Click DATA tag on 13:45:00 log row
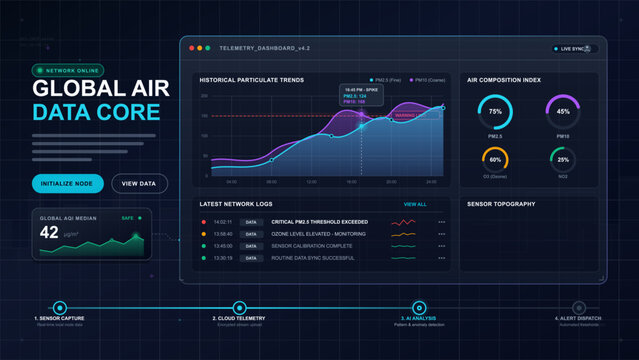The image size is (639, 360). (x=251, y=246)
